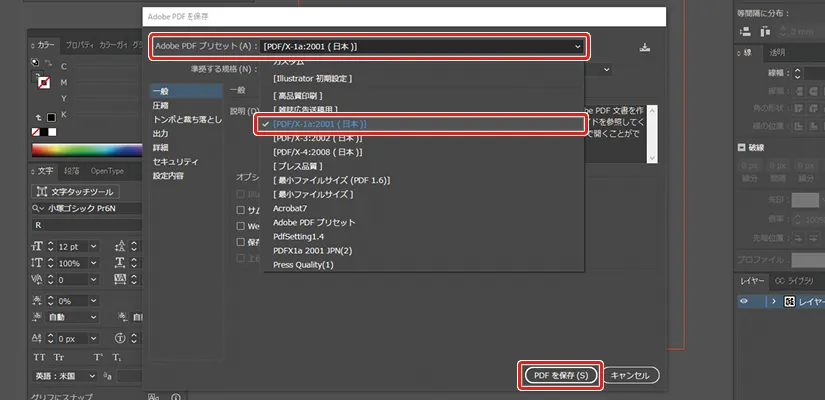This screenshot has width=825, height=400.
Task: Click the Subscript button
Action: [x=117, y=357]
